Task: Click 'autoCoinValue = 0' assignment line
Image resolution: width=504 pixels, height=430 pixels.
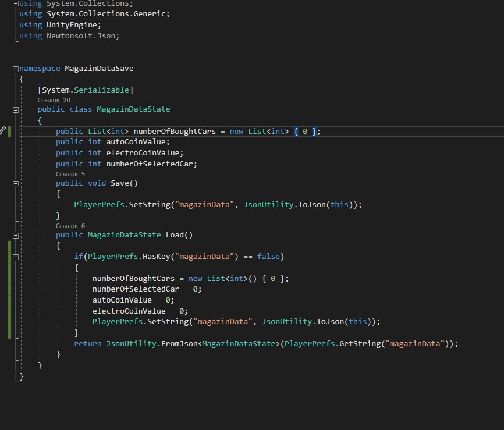Action: (133, 300)
